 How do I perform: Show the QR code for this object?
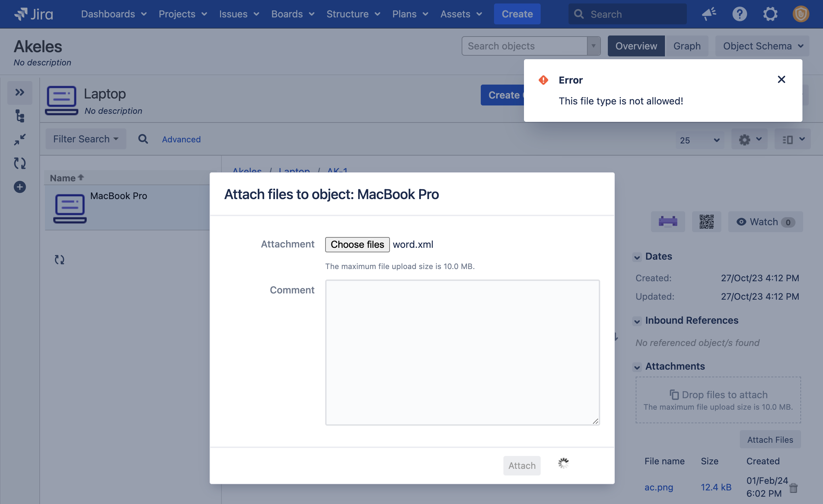706,222
